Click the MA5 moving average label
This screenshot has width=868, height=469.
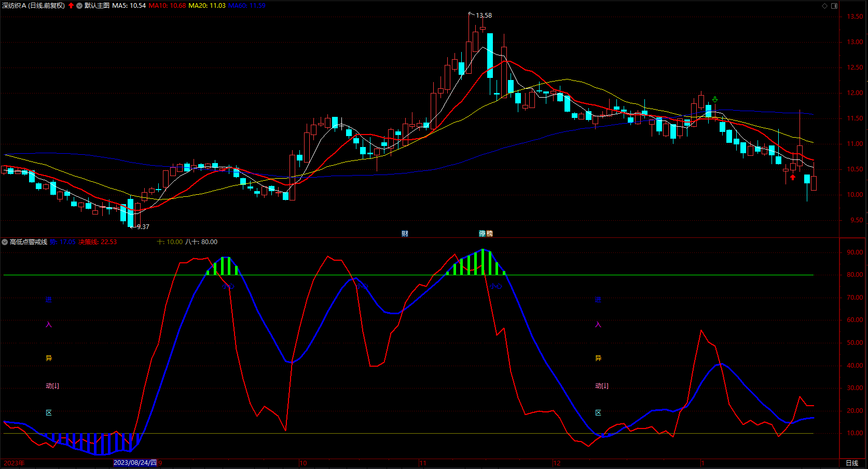coord(129,6)
